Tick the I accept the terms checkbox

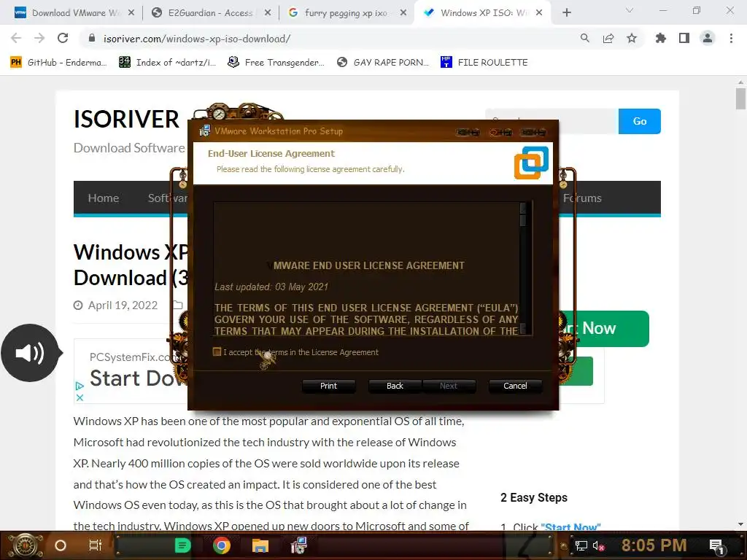point(217,352)
